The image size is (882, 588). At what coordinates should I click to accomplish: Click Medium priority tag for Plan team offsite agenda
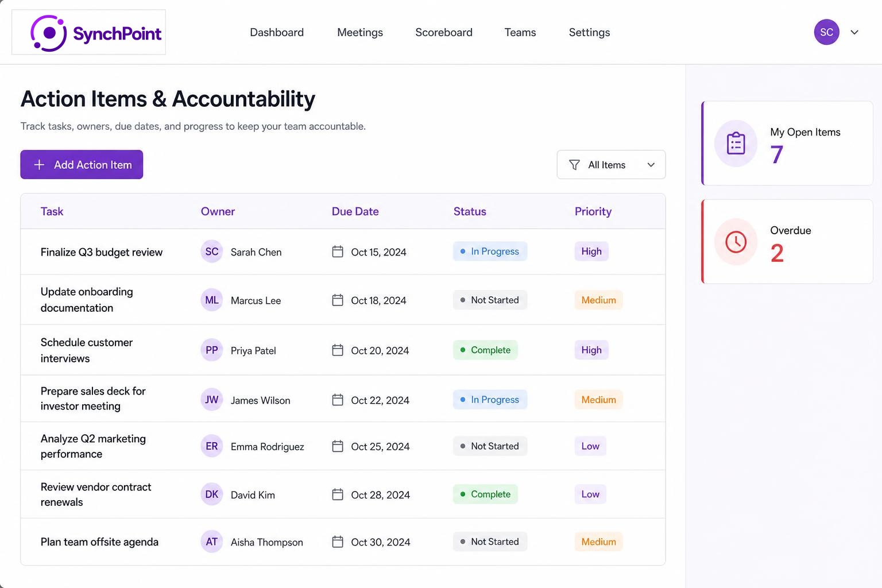point(598,541)
